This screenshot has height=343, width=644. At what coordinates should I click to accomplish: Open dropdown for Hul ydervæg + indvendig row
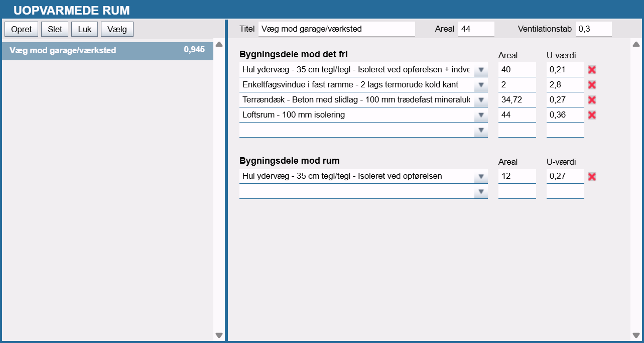[481, 70]
